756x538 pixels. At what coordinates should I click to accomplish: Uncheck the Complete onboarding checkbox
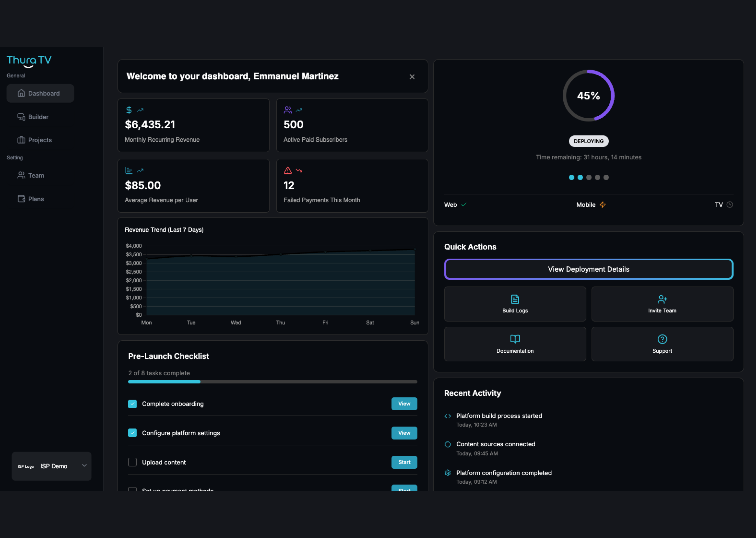[132, 404]
